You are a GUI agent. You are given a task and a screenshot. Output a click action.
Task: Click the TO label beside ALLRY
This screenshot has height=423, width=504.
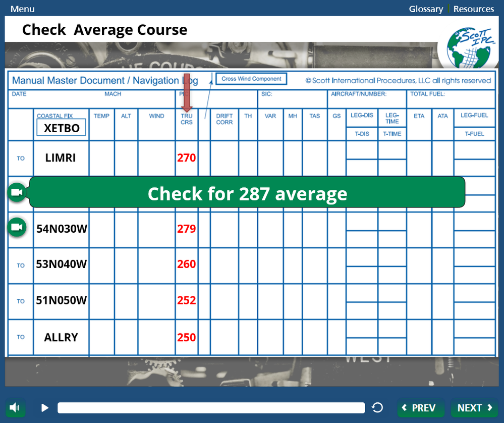pos(21,337)
